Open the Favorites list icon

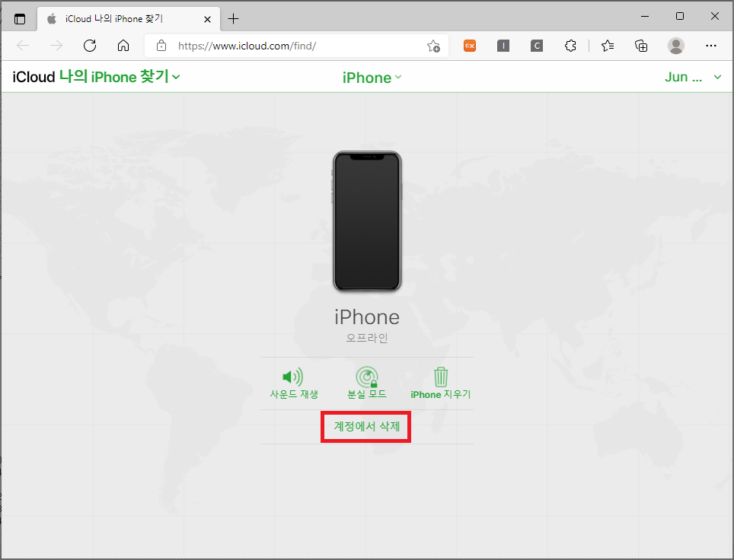pos(608,46)
